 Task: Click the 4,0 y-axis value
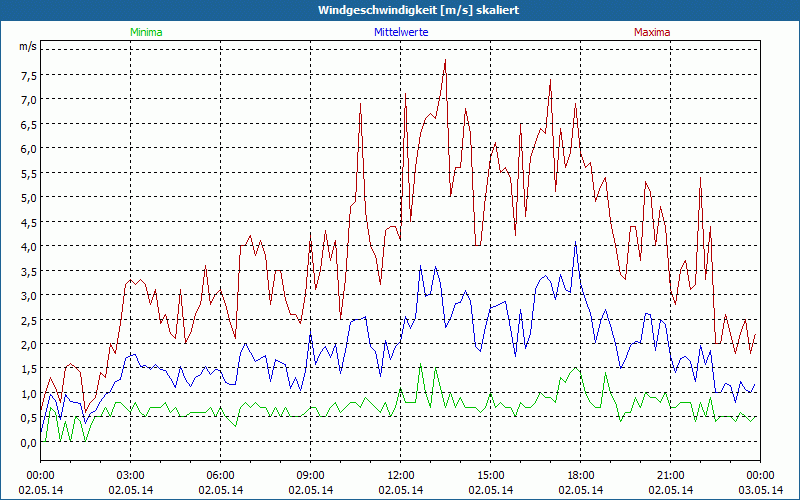point(29,247)
